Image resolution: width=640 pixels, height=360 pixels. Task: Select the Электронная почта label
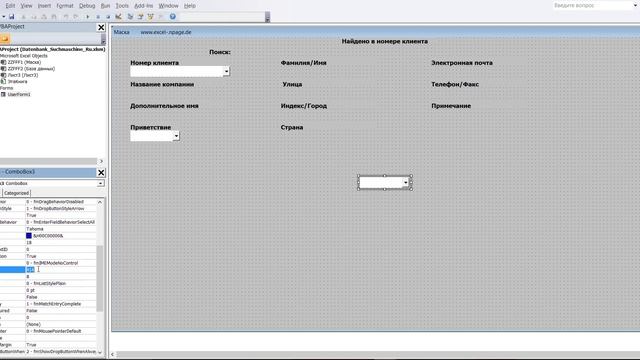[462, 63]
